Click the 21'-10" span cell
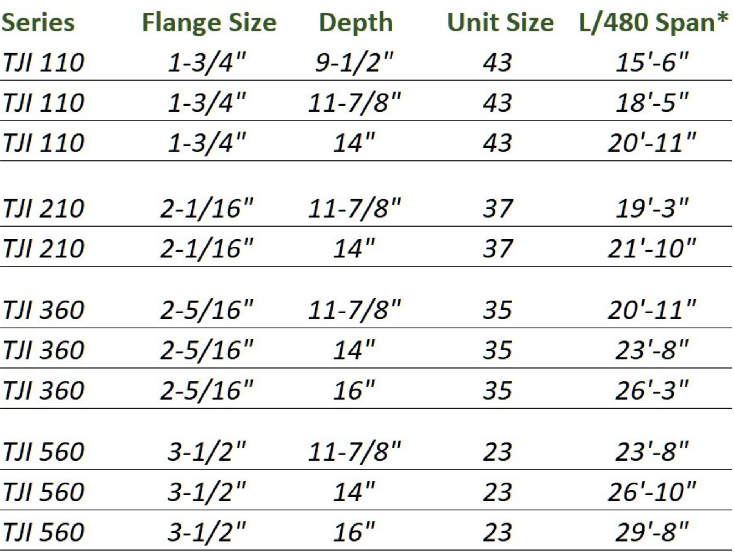734x560 pixels. (x=652, y=248)
